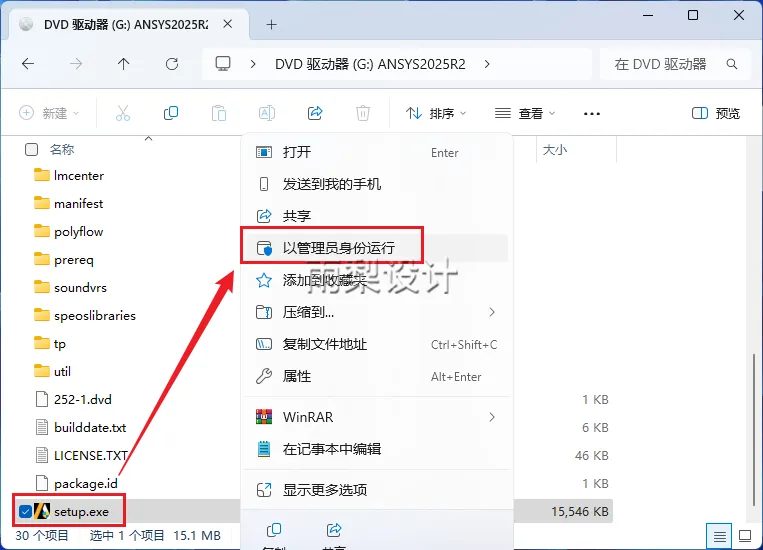Screen dimensions: 763x550
Task: Refresh the current folder view
Action: [x=172, y=64]
